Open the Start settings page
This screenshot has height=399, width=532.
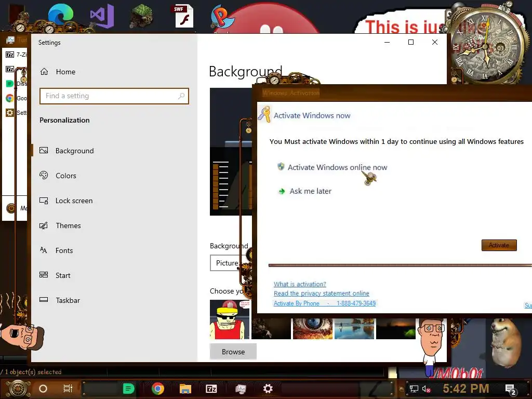pos(63,275)
